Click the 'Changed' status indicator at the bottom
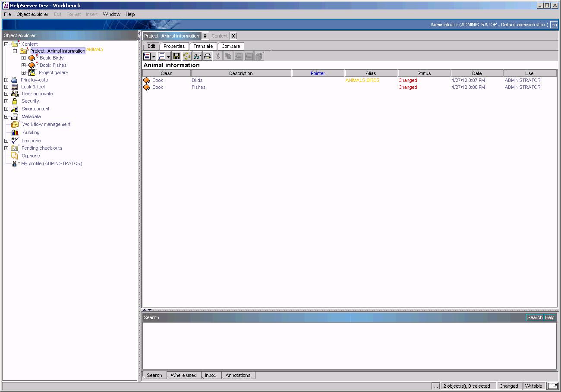Viewport: 561px width, 392px height. coord(509,386)
